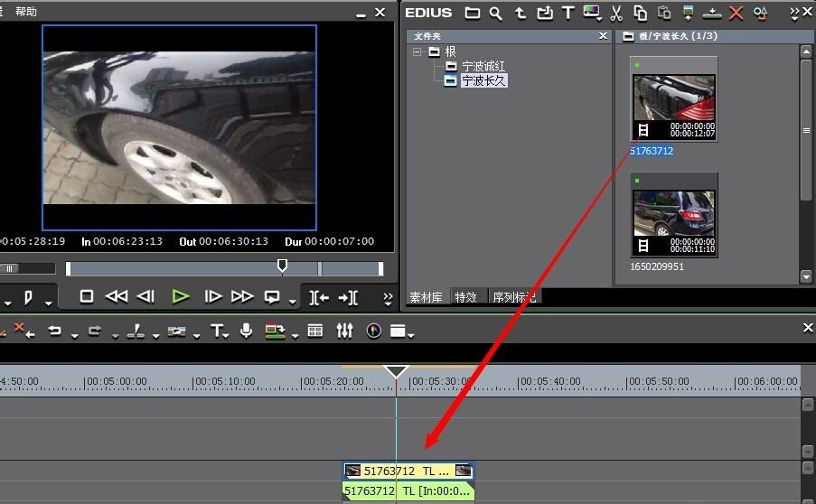Click the new folder icon in bin toolbar
Viewport: 816px width, 504px height.
[472, 13]
